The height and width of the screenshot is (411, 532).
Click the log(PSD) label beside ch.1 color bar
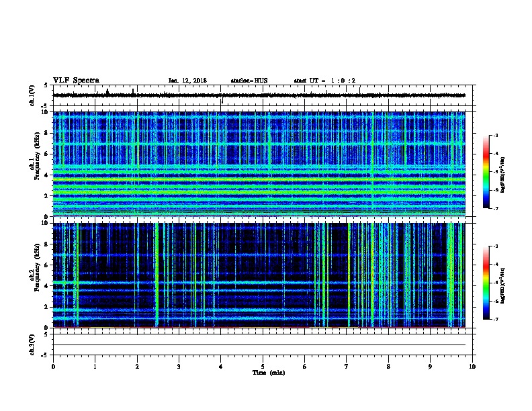(x=502, y=175)
